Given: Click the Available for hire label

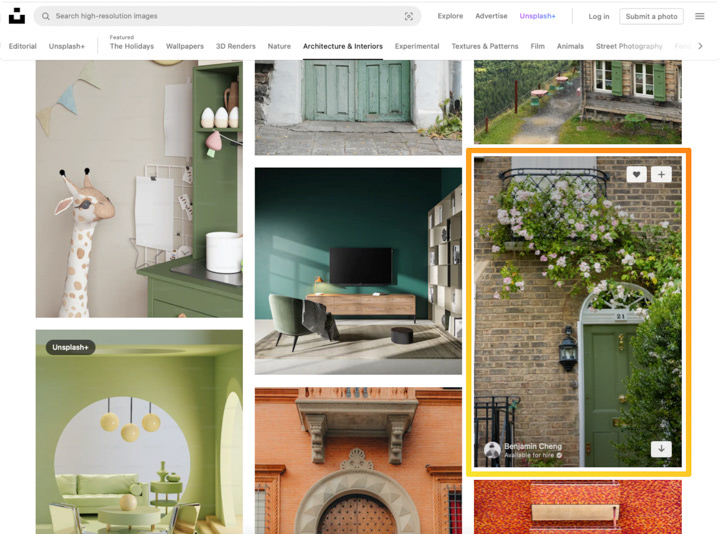Looking at the screenshot, I should tap(529, 455).
